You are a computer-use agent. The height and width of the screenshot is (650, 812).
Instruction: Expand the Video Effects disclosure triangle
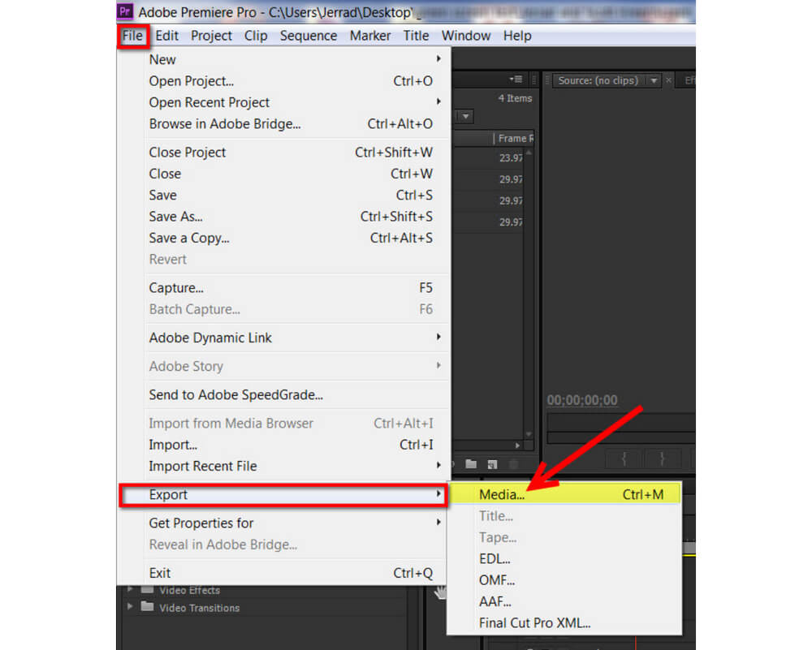click(129, 591)
